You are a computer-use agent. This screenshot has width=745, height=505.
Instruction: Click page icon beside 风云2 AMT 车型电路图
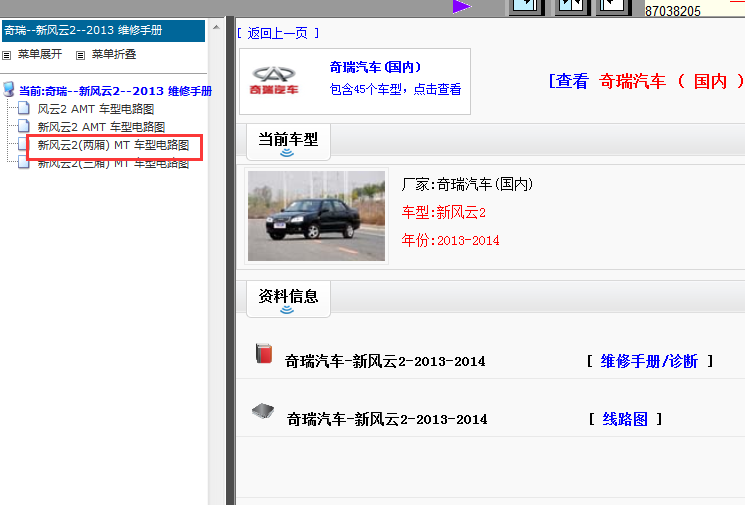(24, 108)
